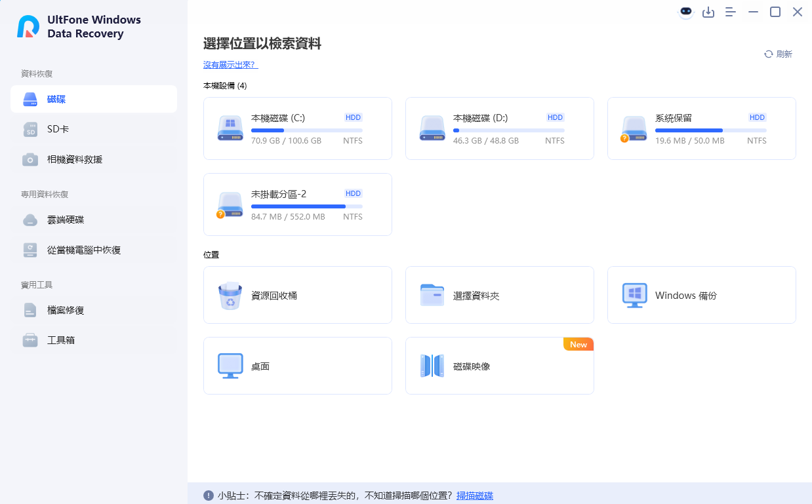Select 從當機電腦中恢復 sidebar entry
This screenshot has height=504, width=812.
[x=94, y=250]
